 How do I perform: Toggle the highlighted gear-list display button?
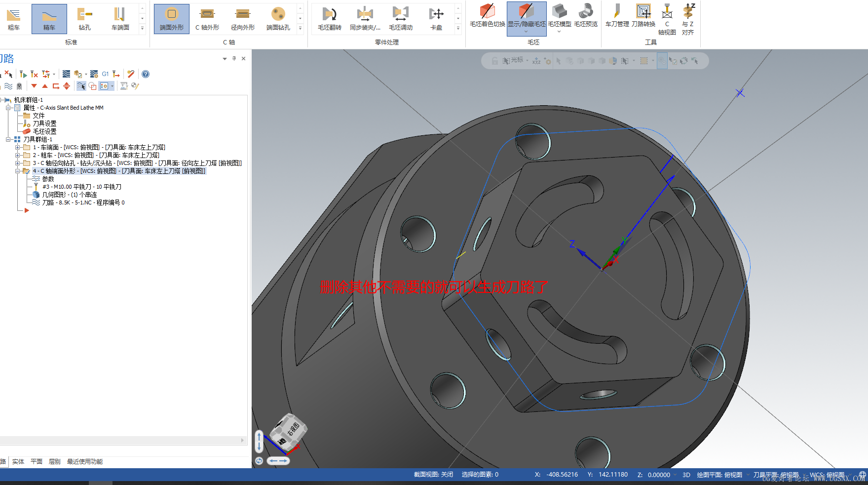104,86
